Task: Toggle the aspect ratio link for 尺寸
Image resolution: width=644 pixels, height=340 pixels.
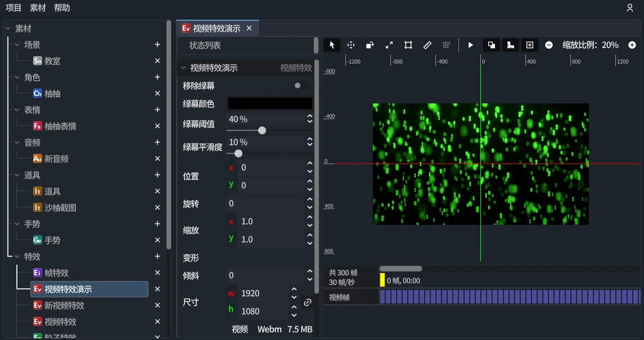Action: [x=308, y=302]
